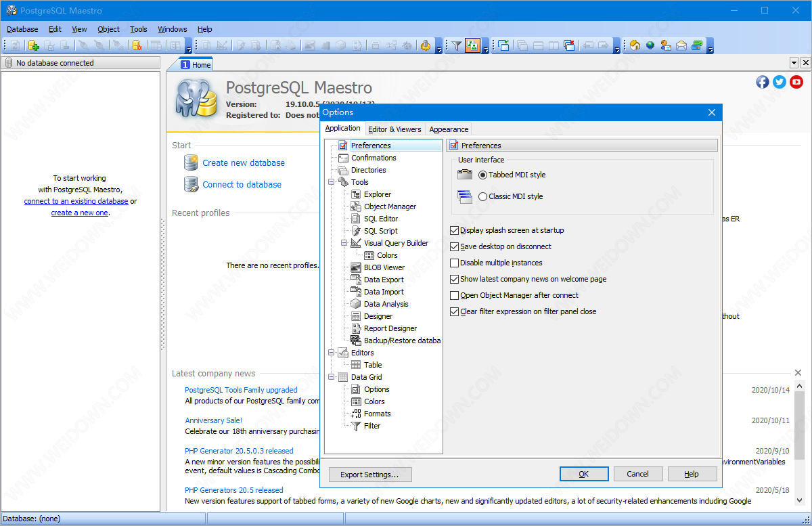The width and height of the screenshot is (812, 526).
Task: Toggle Display splash screen at startup
Action: pos(454,230)
